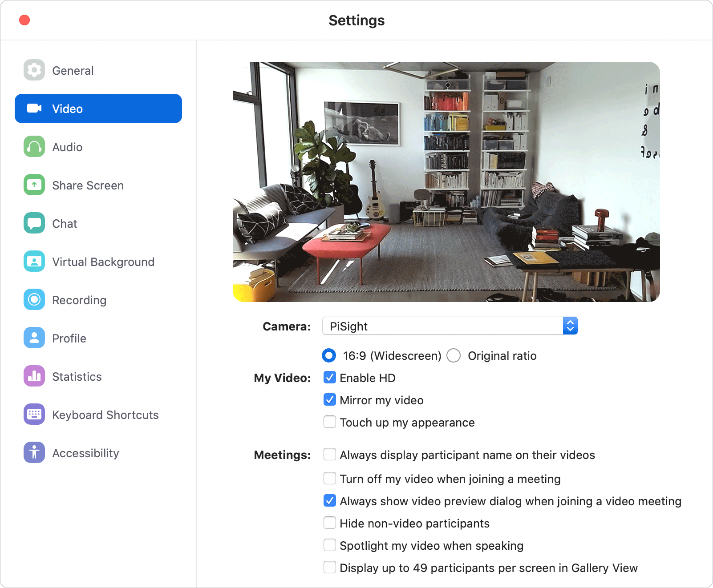Image resolution: width=713 pixels, height=588 pixels.
Task: Uncheck Always show video preview dialog
Action: tap(330, 500)
